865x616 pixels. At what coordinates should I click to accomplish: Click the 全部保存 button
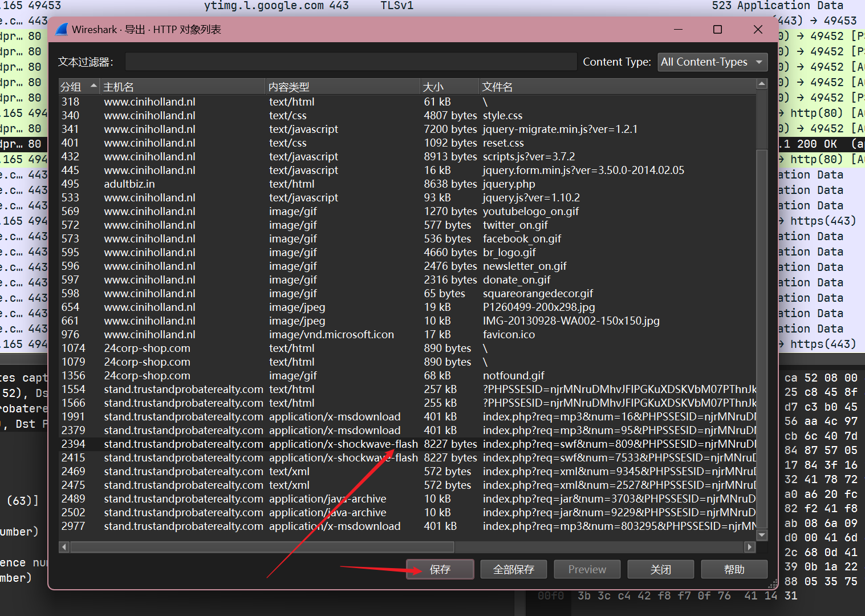pos(513,569)
